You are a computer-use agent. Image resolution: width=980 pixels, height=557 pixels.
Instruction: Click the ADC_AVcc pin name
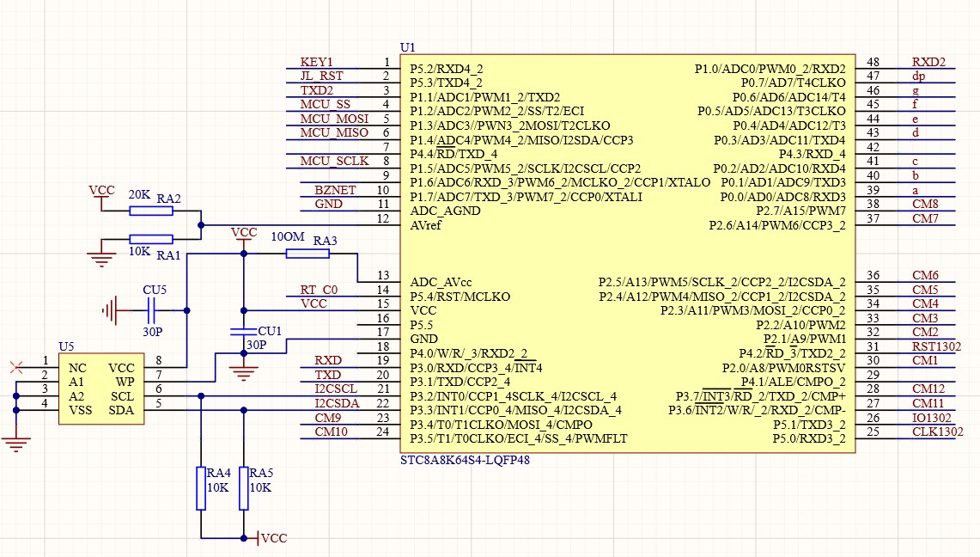(441, 282)
